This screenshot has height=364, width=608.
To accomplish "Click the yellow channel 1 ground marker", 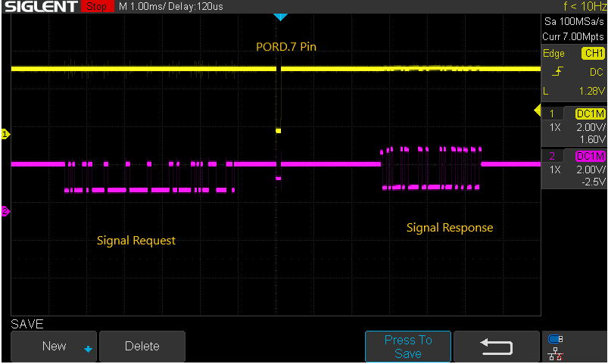I will (5, 134).
